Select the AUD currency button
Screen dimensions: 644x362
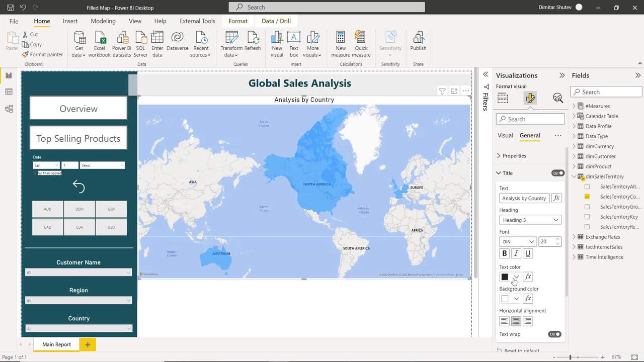[48, 209]
